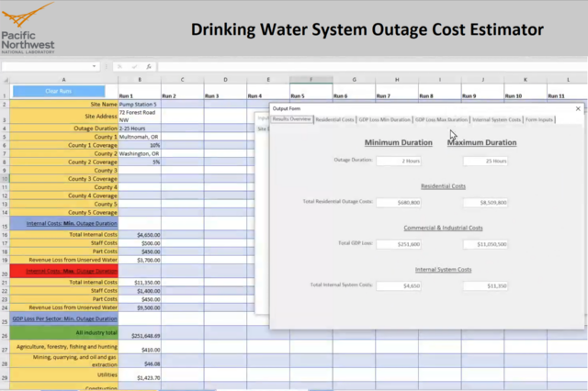The height and width of the screenshot is (391, 588).
Task: Open the GDP Loss Min Duration tab
Action: pos(384,119)
